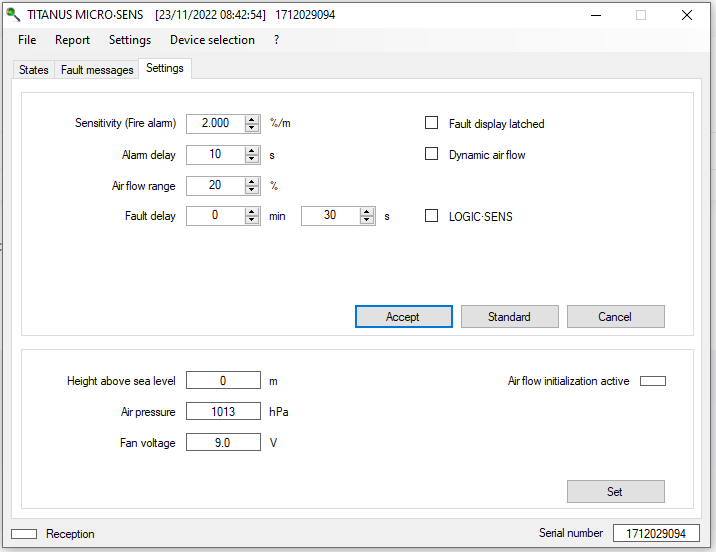The image size is (716, 552).
Task: Switch to the States tab
Action: tap(34, 70)
